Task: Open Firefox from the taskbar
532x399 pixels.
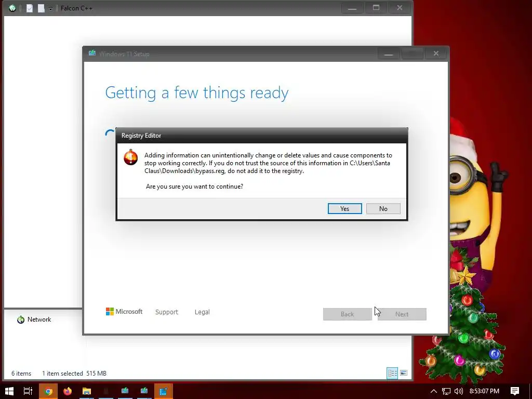Action: (68, 391)
